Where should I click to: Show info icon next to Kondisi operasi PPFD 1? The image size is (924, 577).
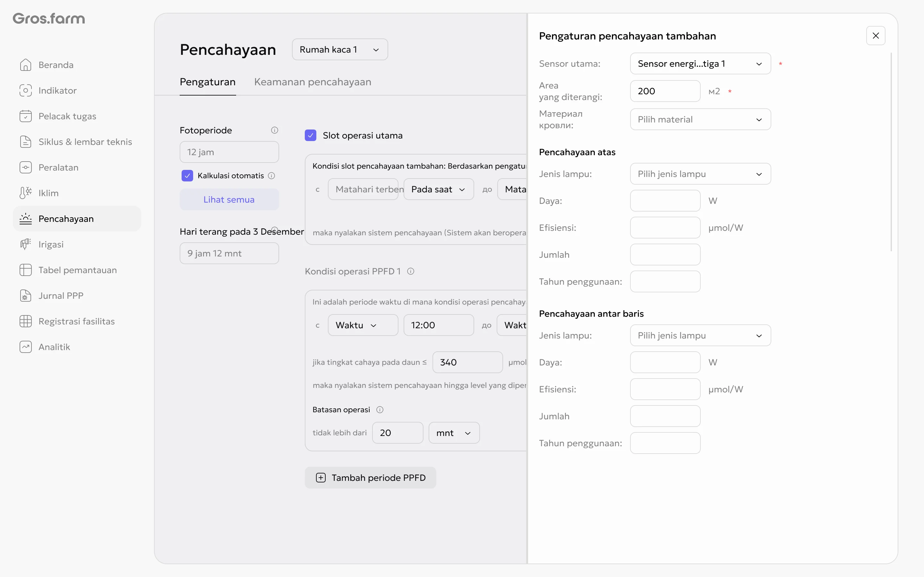[x=411, y=271]
